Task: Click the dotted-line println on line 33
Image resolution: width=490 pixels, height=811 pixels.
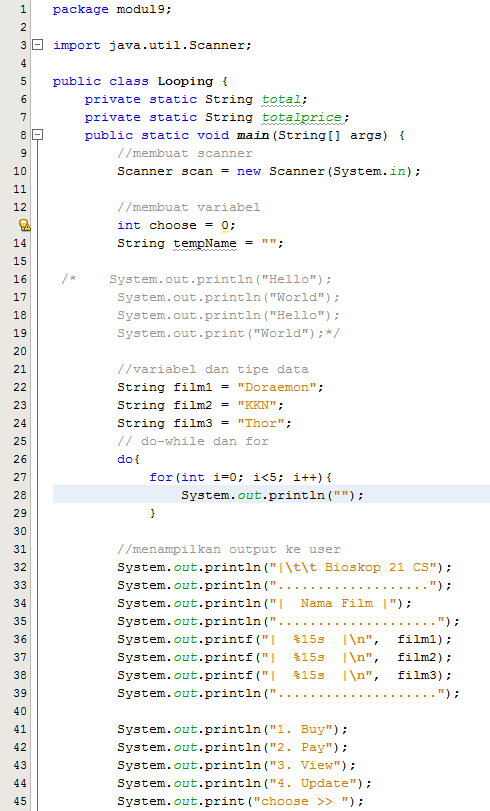Action: point(285,585)
